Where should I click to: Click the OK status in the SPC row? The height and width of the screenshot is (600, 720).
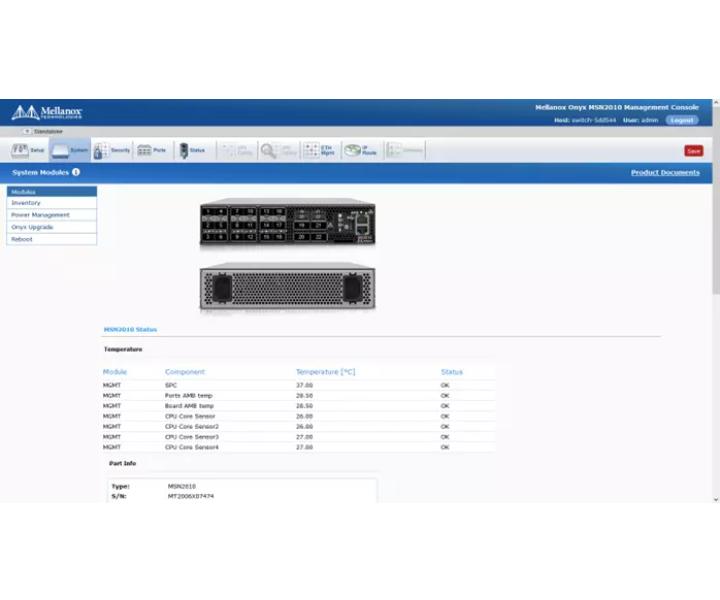(445, 385)
